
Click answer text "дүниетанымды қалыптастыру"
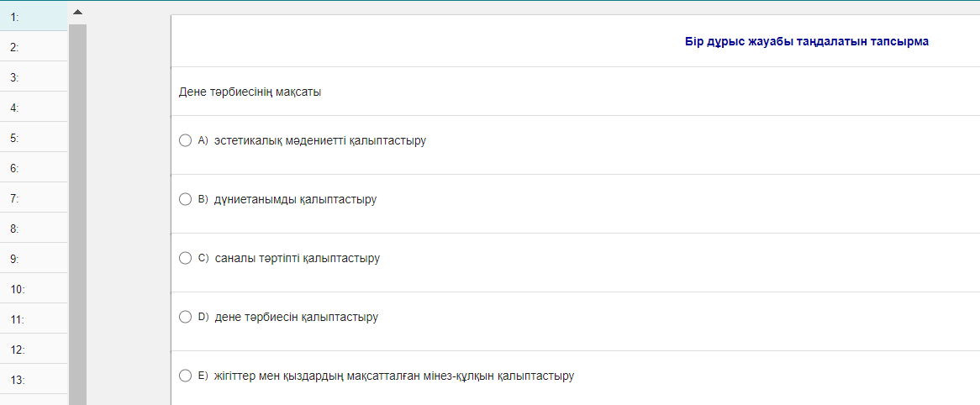click(295, 199)
